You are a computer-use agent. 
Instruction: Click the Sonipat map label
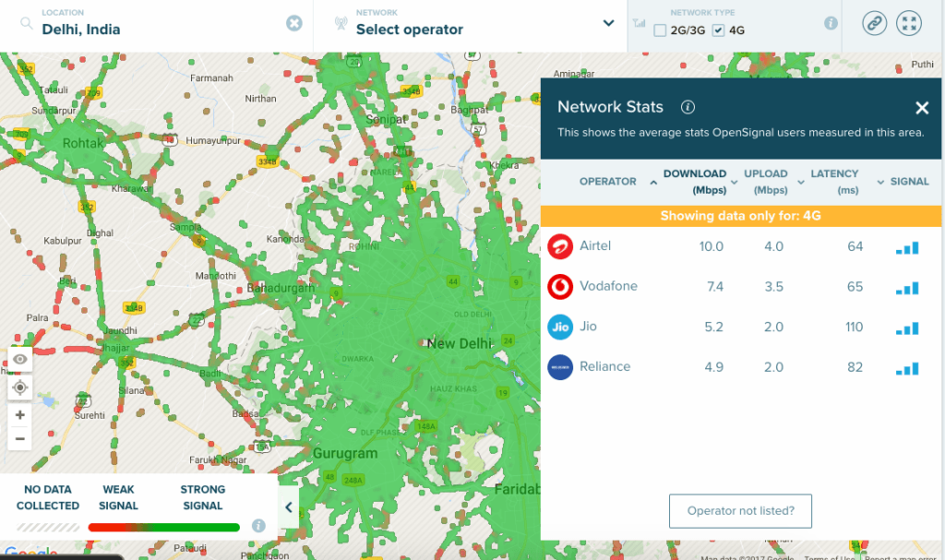386,119
